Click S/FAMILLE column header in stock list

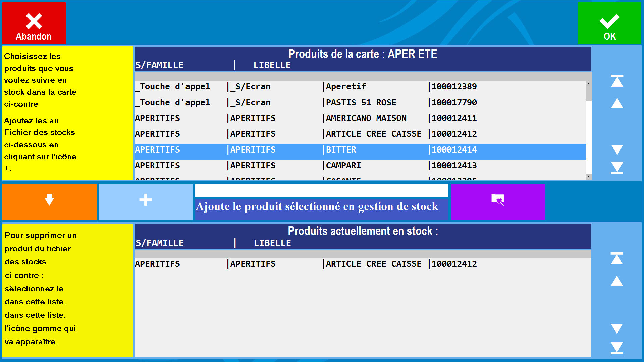[160, 243]
